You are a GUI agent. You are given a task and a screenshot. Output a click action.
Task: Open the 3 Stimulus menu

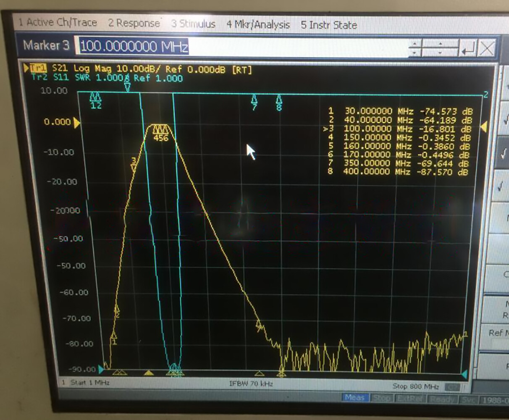click(x=193, y=24)
